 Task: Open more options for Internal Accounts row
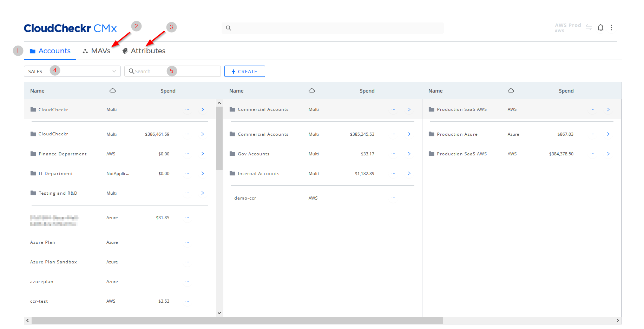click(x=393, y=173)
